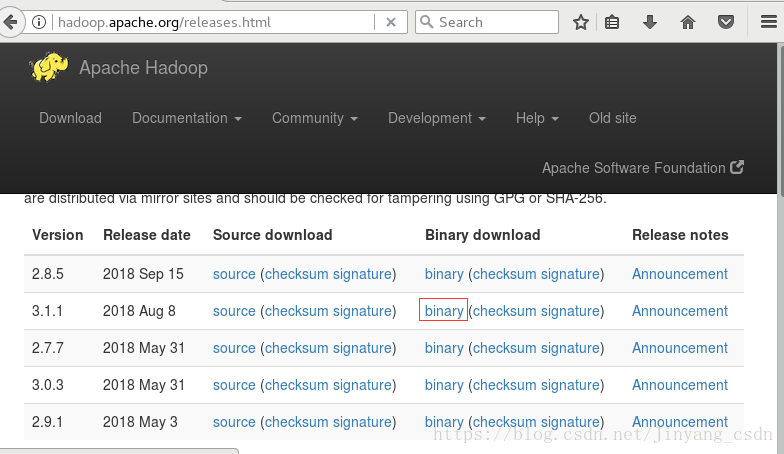Viewport: 784px width, 454px height.
Task: Expand the Documentation dropdown menu
Action: point(187,118)
